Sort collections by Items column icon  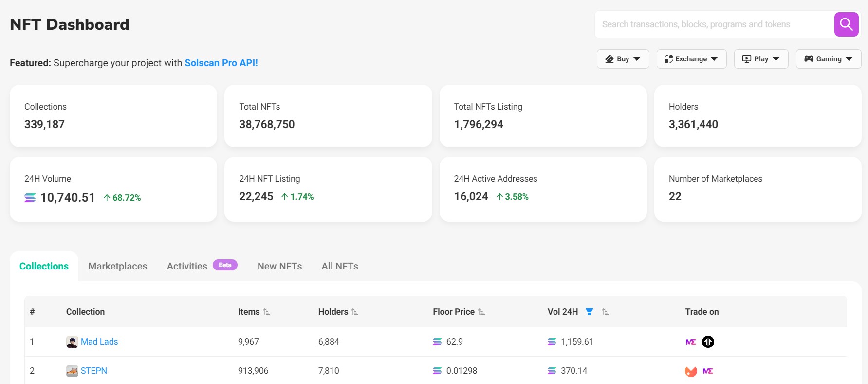tap(267, 312)
